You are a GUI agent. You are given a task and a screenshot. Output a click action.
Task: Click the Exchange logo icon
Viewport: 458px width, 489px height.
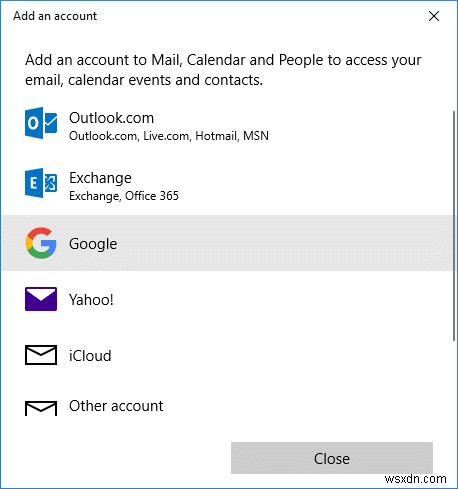pos(41,183)
